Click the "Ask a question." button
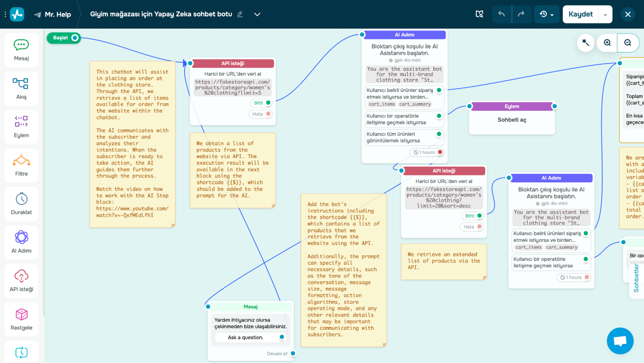The height and width of the screenshot is (363, 644). click(246, 337)
